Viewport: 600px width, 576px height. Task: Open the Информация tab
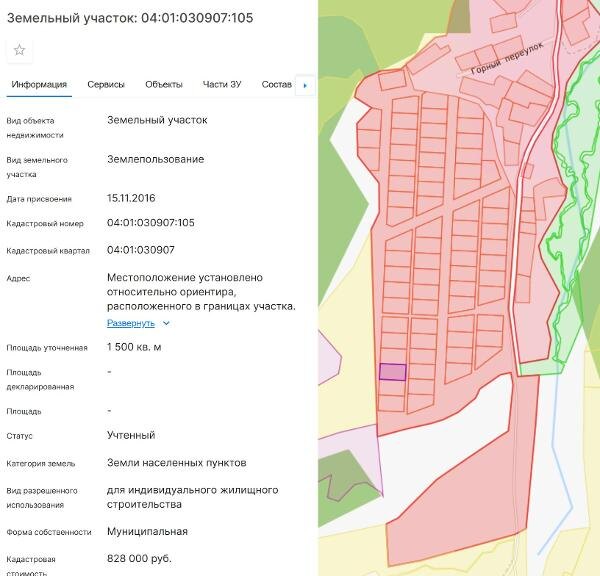[39, 85]
